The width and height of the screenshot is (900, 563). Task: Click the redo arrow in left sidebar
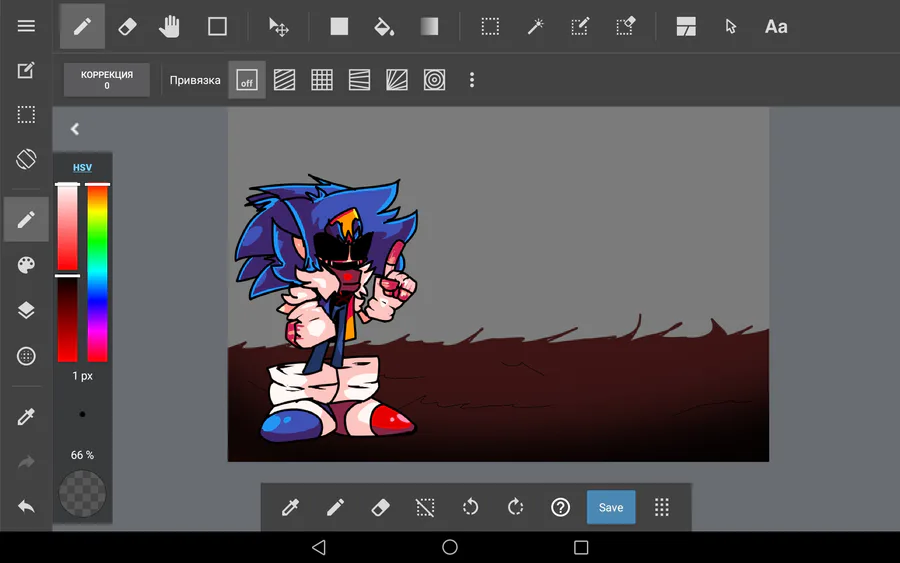pyautogui.click(x=26, y=461)
